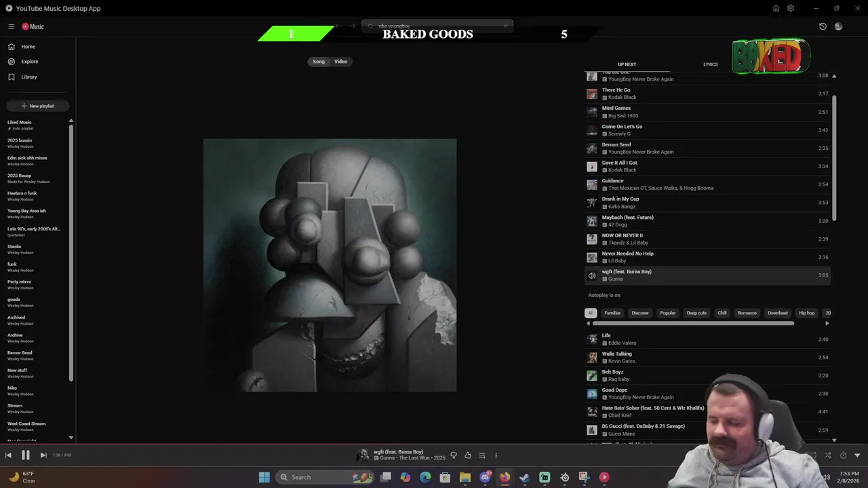Open the UP NEXT tab
This screenshot has width=868, height=488.
[627, 64]
